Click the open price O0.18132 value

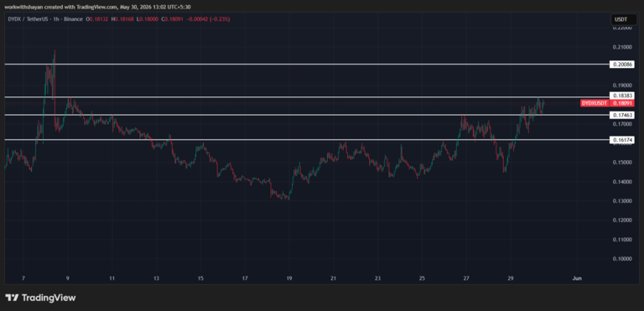(98, 19)
